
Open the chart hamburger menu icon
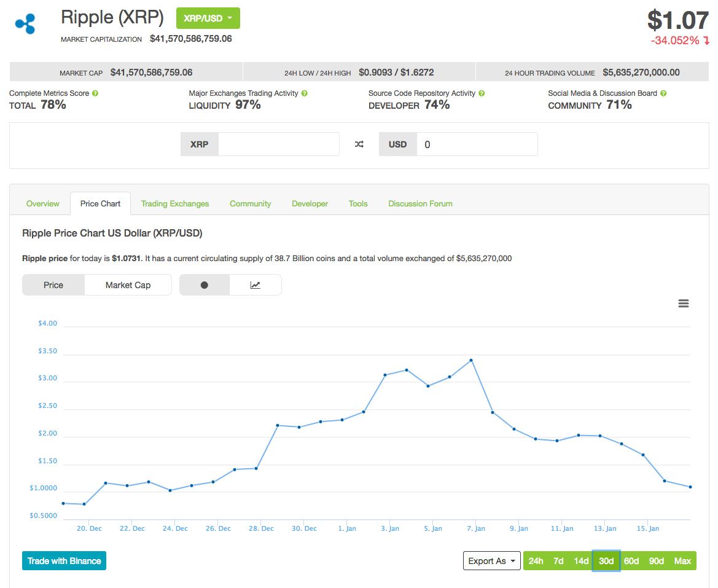pyautogui.click(x=683, y=303)
